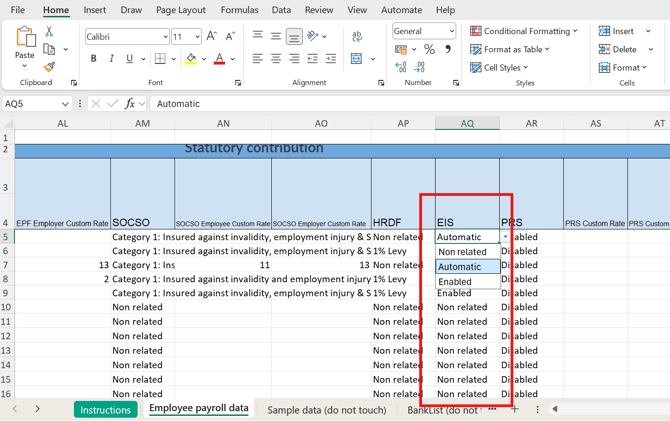The height and width of the screenshot is (421, 670).
Task: Switch to the Insert tab
Action: click(x=94, y=10)
